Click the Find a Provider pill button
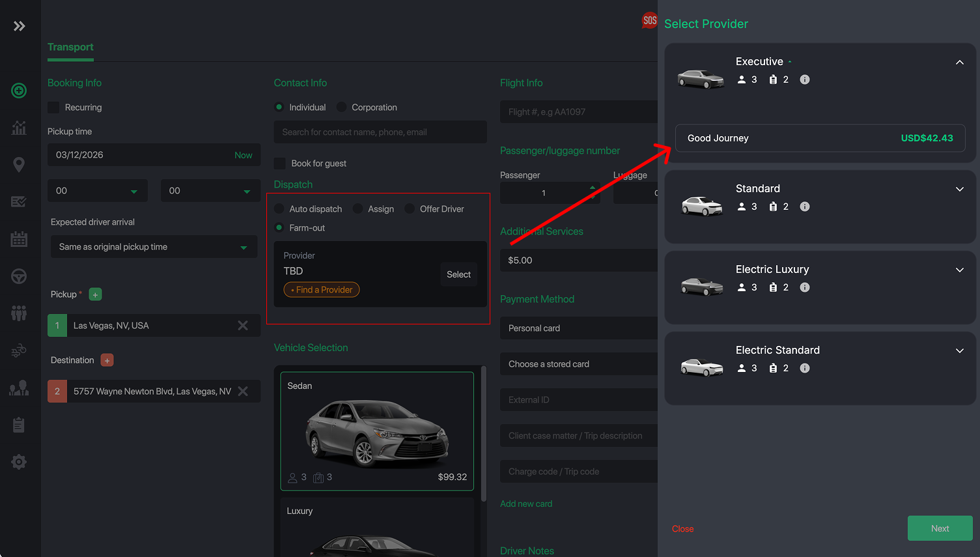980x557 pixels. [322, 290]
